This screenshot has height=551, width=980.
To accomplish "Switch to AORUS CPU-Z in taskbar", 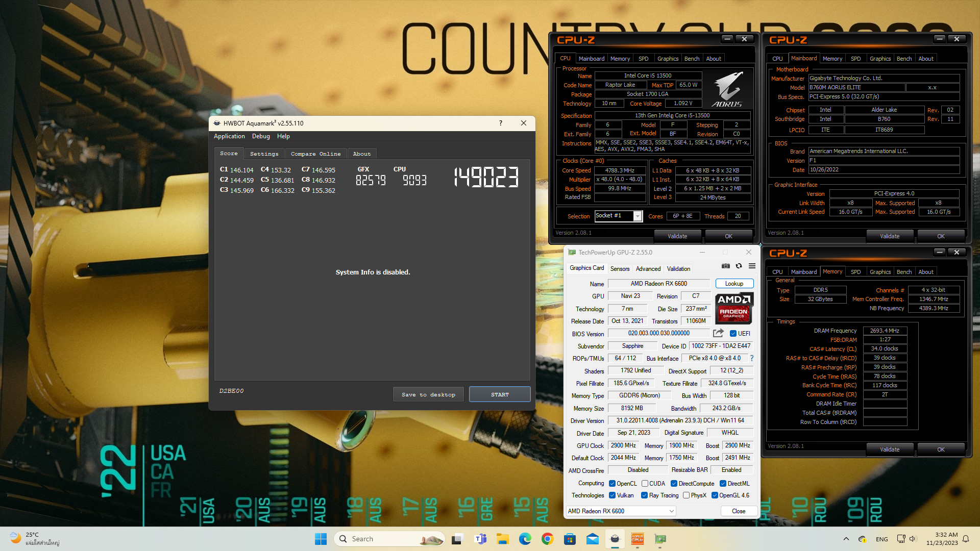I will pos(638,539).
